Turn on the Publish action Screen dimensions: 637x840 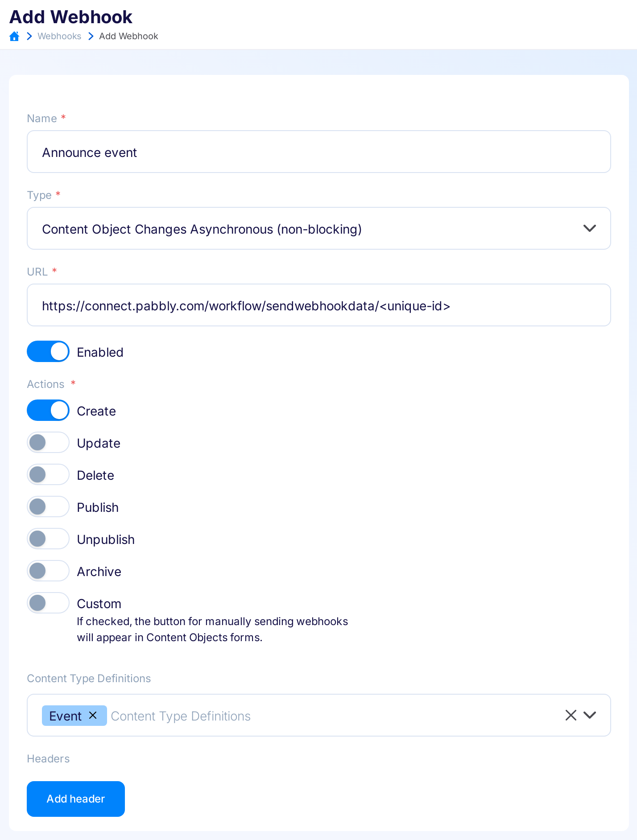(48, 506)
